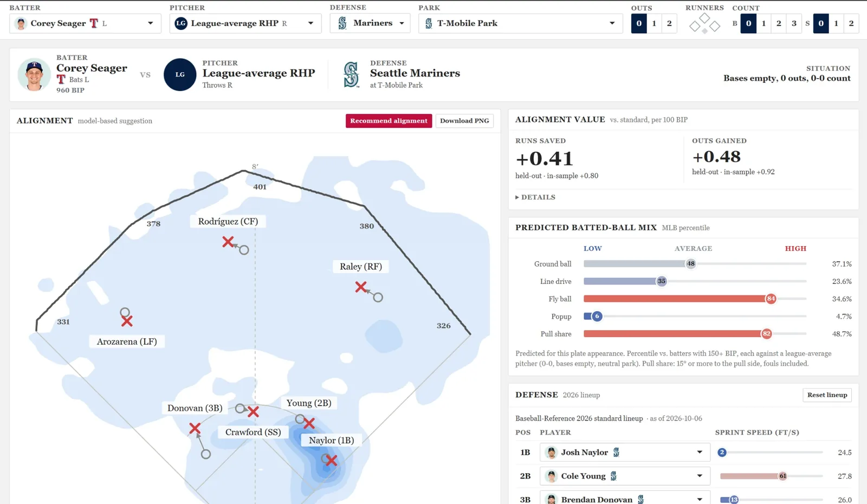Click the Rangers logo beside Bats L

61,80
